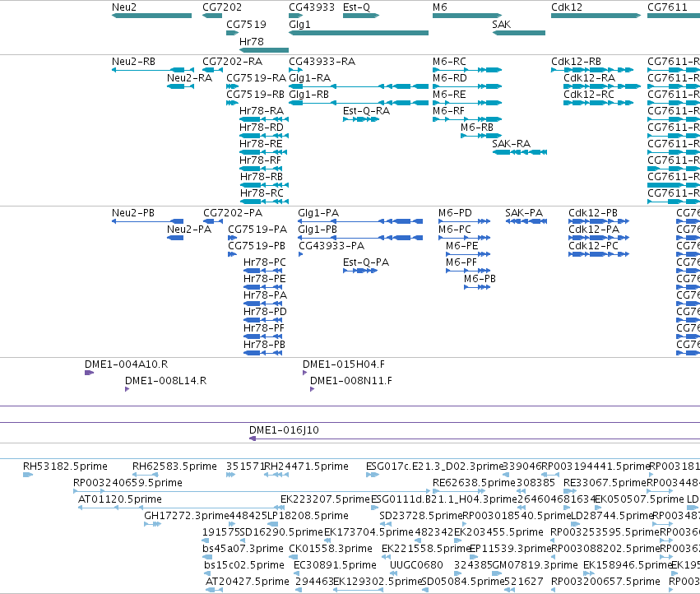The image size is (700, 594).
Task: Select the RE62638.5prime EST label
Action: 474,483
